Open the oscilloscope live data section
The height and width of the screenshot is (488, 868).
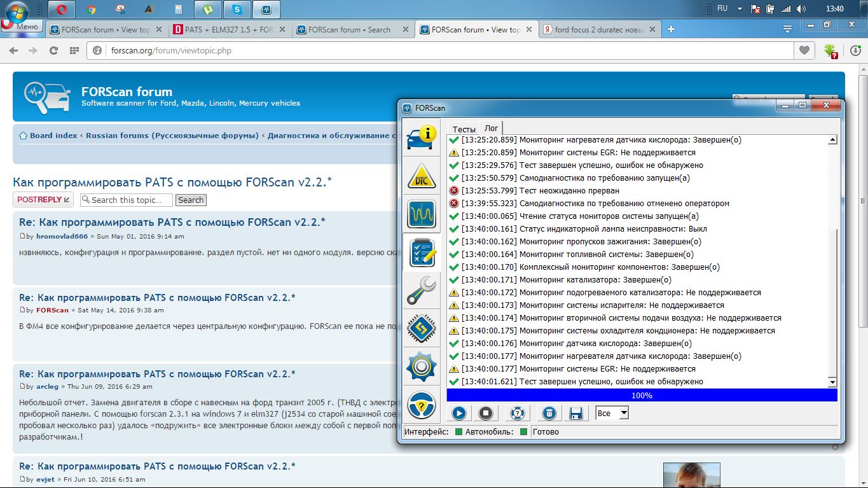tap(421, 214)
